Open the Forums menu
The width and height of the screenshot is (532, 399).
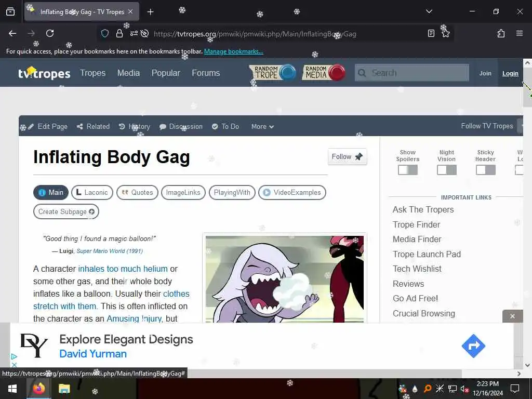click(x=206, y=73)
